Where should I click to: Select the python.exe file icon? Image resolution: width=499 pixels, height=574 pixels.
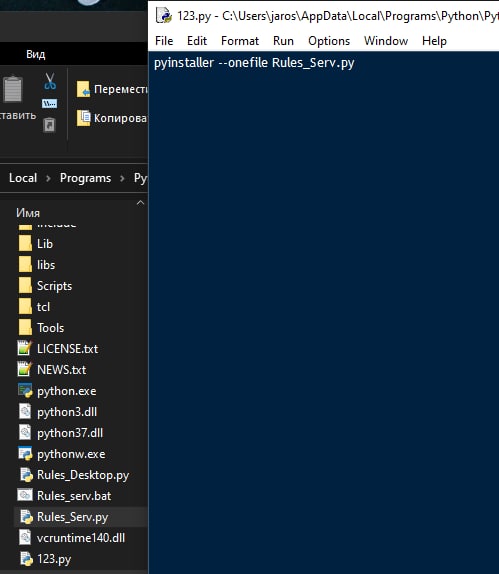click(25, 391)
